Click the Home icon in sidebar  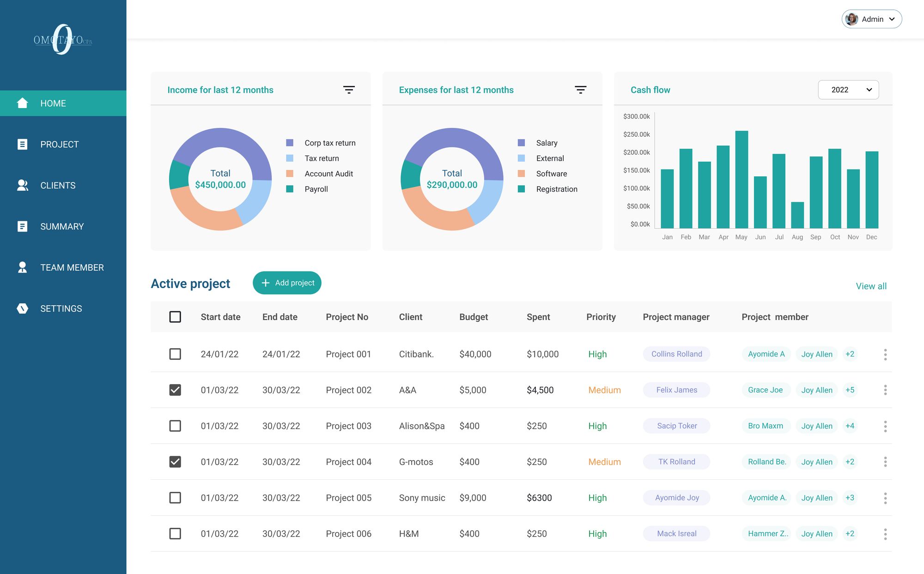click(x=22, y=103)
